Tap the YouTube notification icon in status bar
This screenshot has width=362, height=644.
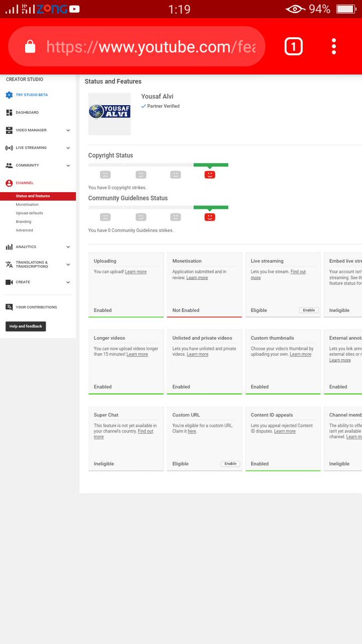75,9
